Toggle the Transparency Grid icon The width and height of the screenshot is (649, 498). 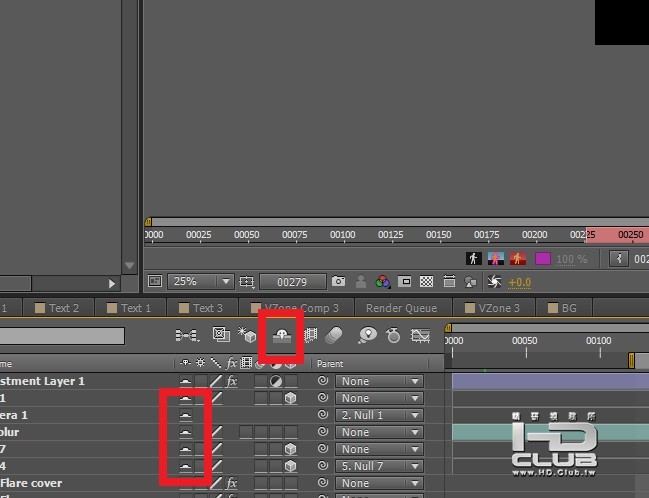[426, 282]
